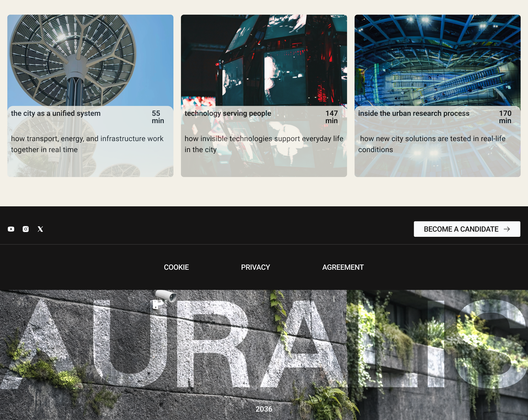Open the COOKIE footer link
This screenshot has width=528, height=420.
click(x=176, y=267)
